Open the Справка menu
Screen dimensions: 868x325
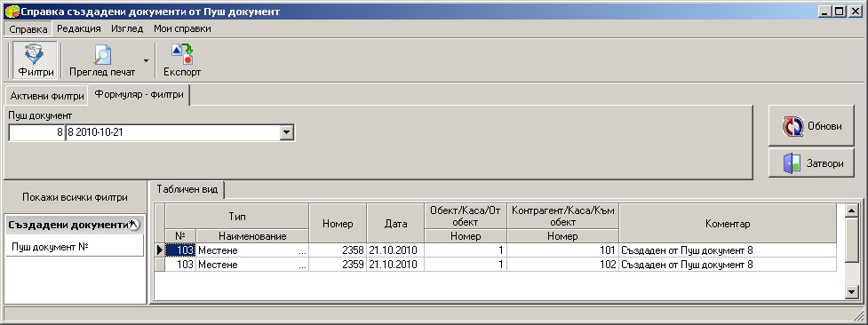28,28
